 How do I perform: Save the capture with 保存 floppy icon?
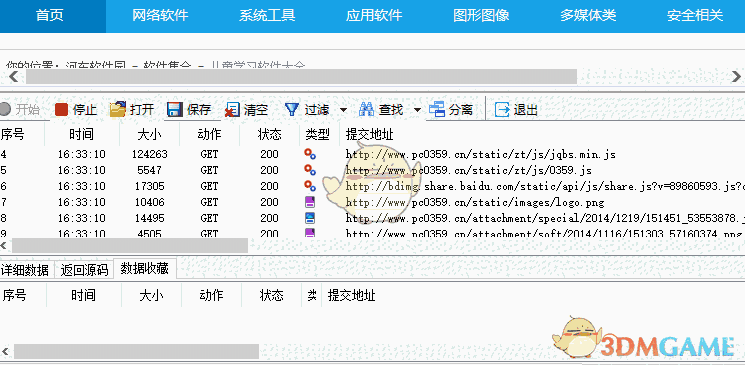pos(175,110)
